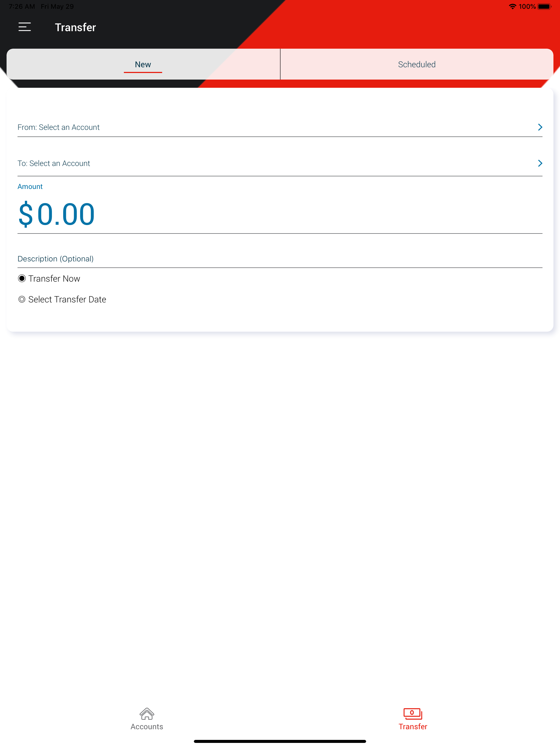
Task: Edit the $0.00 amount field
Action: click(280, 214)
